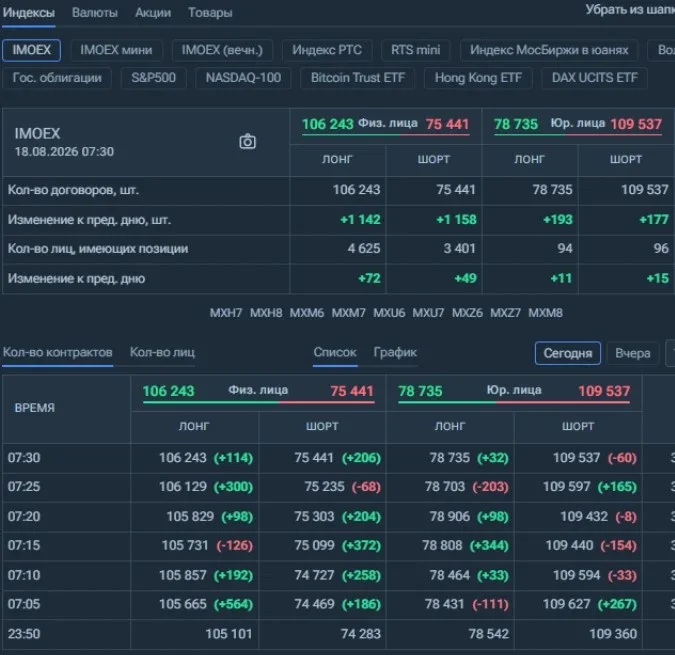Click the (+564) change at 07:05
Viewport: 675px width, 655px height.
click(233, 604)
